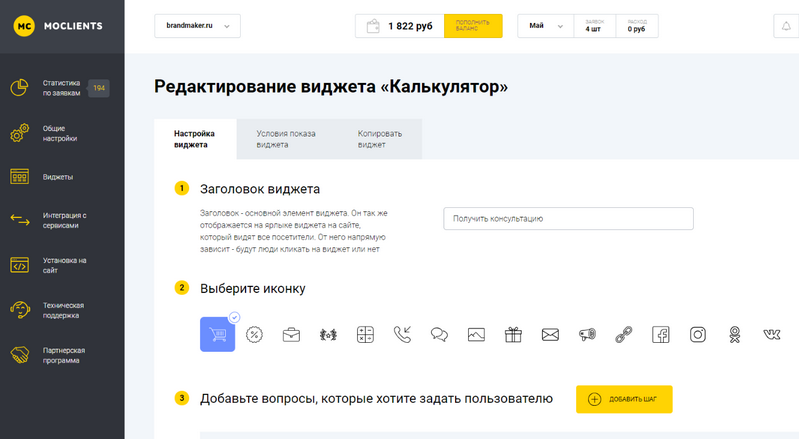Select the gift box icon

click(513, 335)
